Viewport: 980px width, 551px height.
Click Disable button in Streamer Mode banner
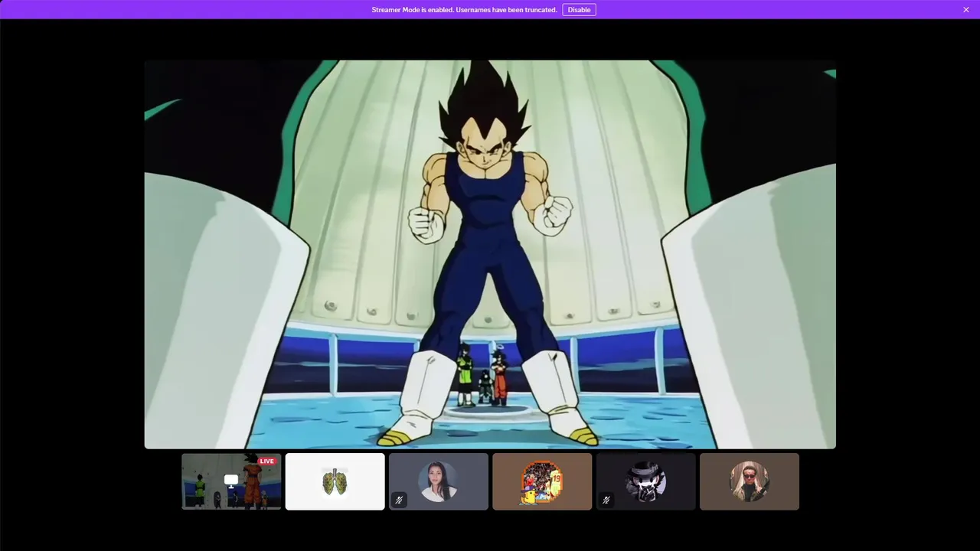coord(579,10)
